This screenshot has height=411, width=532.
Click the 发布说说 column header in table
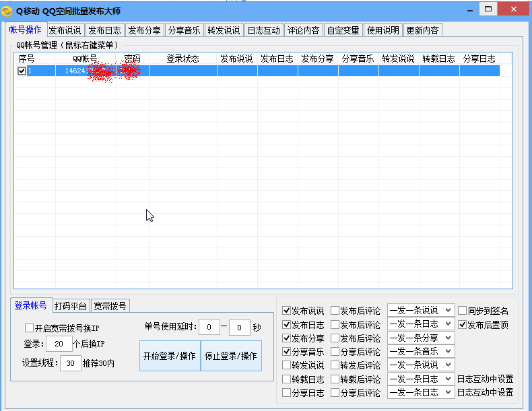(237, 59)
